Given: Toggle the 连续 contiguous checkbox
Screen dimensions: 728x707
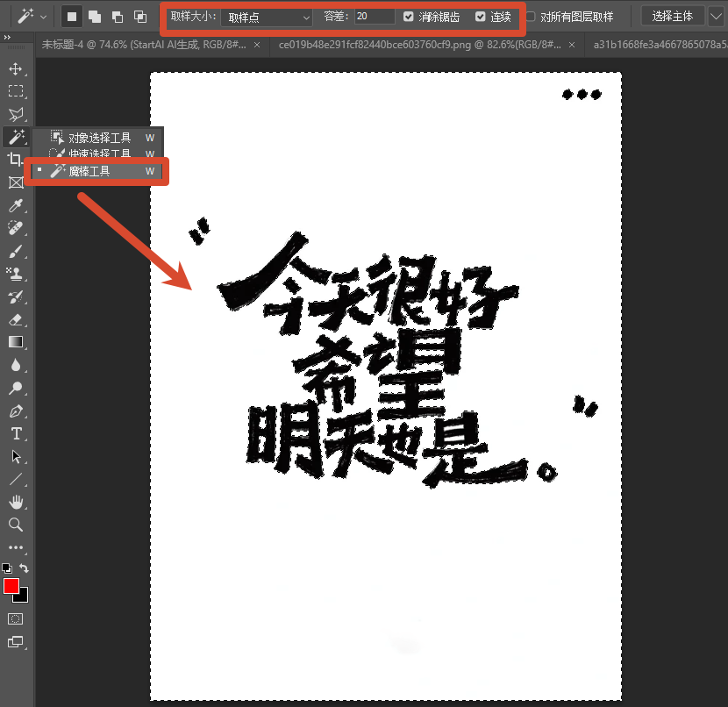Looking at the screenshot, I should coord(480,17).
